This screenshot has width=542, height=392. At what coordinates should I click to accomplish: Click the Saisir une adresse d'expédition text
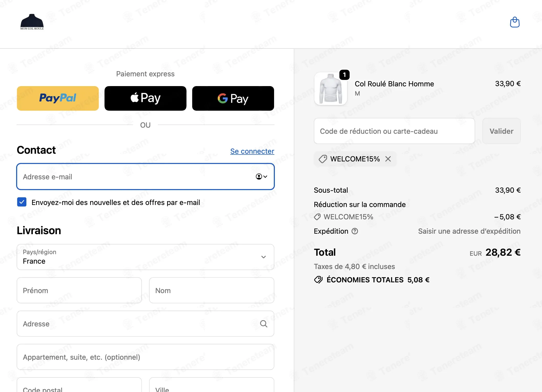(x=469, y=231)
